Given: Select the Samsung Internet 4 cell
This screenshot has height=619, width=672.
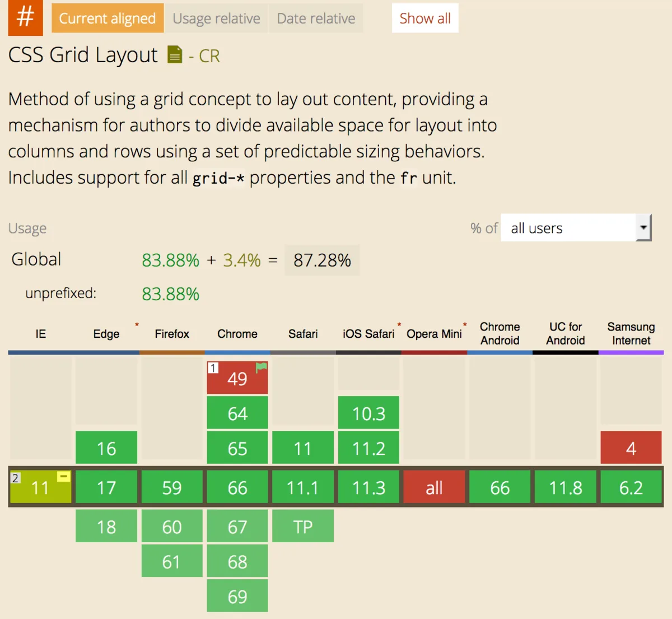Looking at the screenshot, I should point(631,448).
